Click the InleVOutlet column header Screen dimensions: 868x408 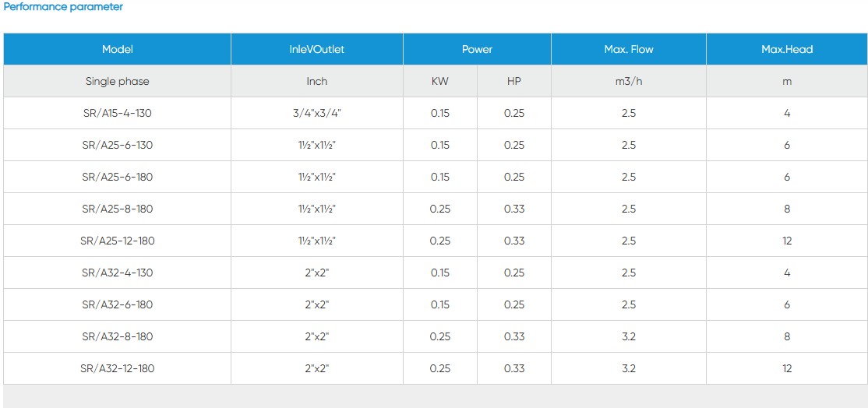pos(316,49)
